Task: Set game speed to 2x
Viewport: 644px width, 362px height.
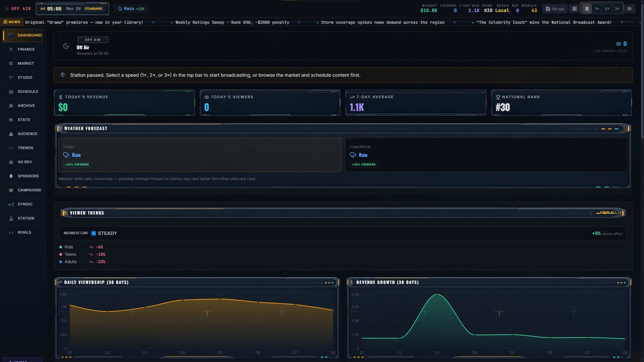Action: point(607,9)
